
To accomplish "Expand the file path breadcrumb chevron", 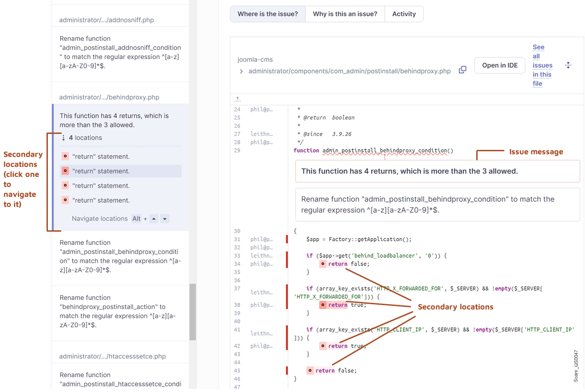I will tap(241, 71).
